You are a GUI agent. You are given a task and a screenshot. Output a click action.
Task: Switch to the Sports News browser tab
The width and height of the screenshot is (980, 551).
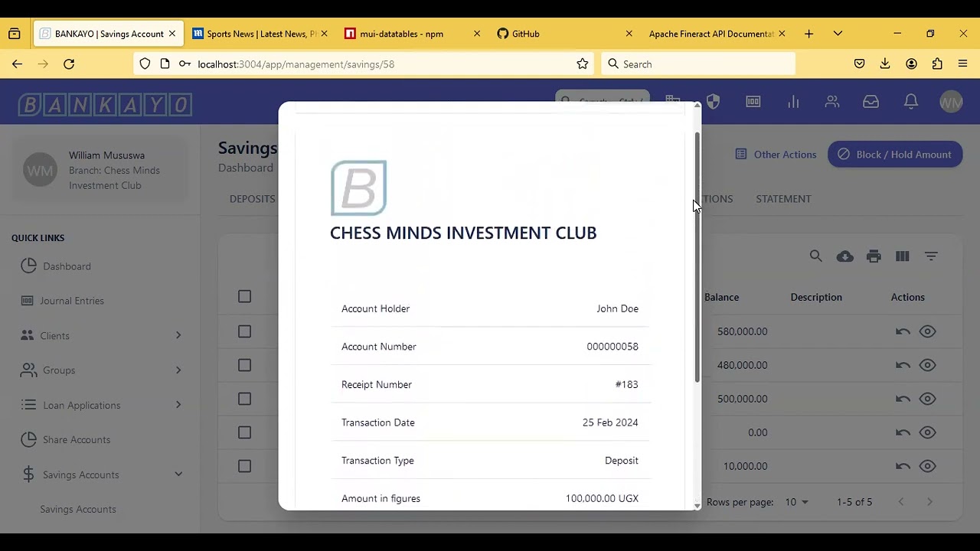pyautogui.click(x=260, y=34)
